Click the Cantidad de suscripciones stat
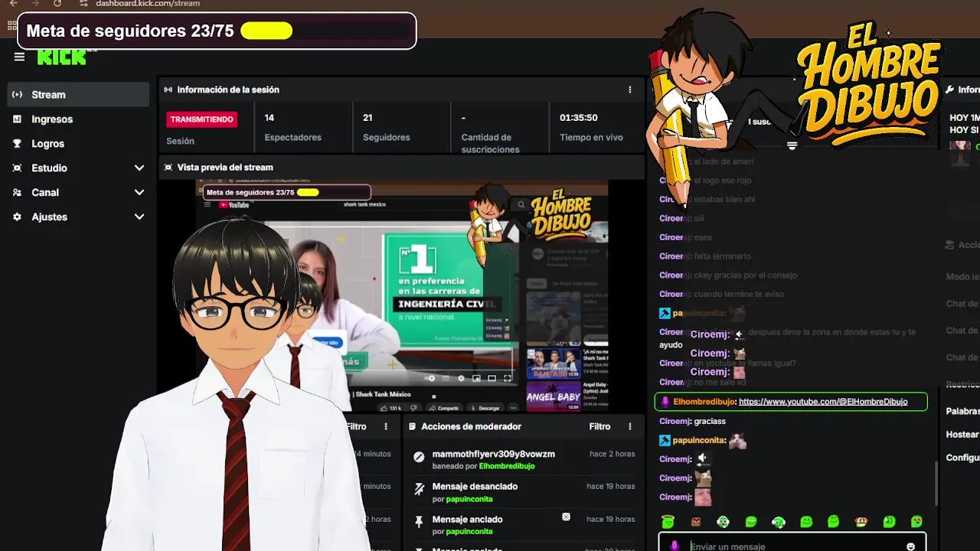 point(491,133)
